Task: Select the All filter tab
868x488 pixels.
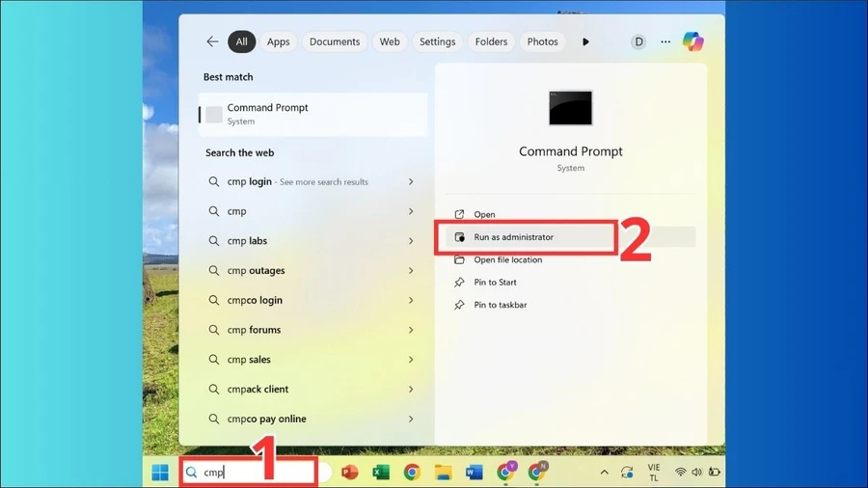Action: click(x=241, y=41)
